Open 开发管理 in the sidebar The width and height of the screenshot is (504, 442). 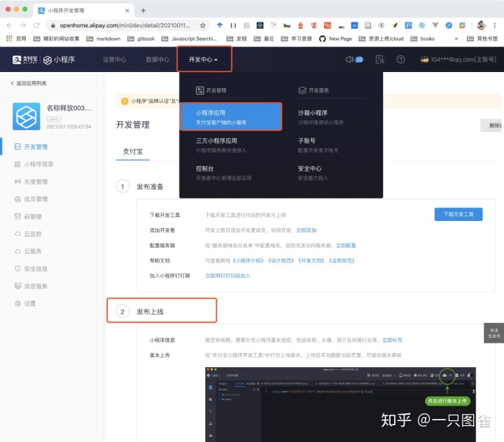tap(31, 147)
